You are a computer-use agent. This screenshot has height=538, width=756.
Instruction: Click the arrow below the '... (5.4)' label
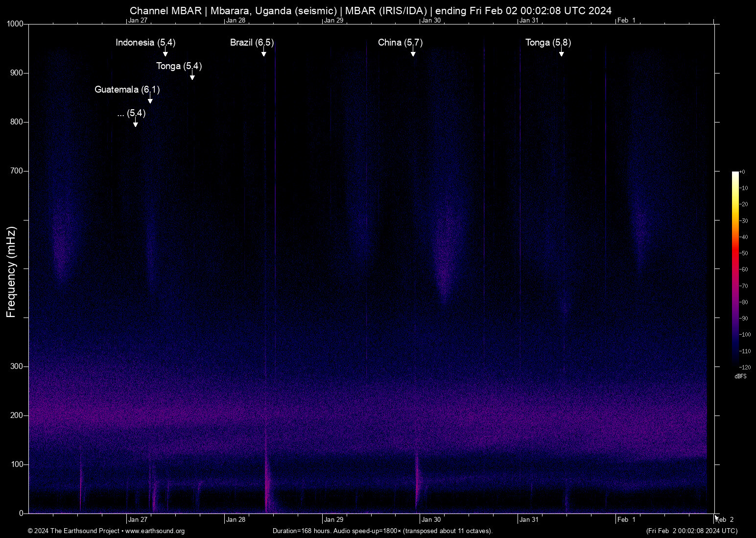point(136,123)
